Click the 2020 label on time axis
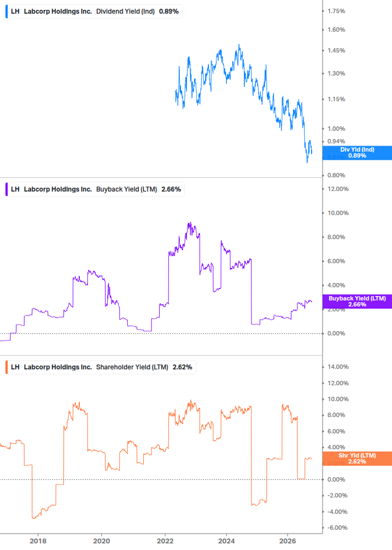 click(101, 541)
